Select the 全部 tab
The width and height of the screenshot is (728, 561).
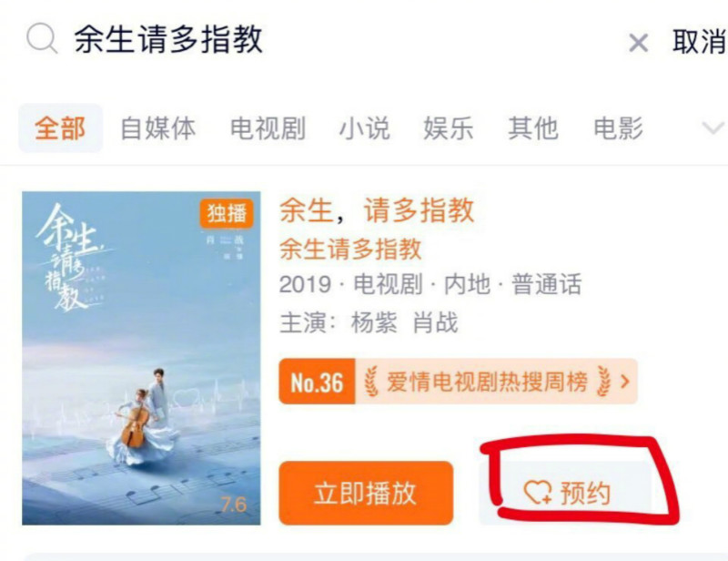60,128
